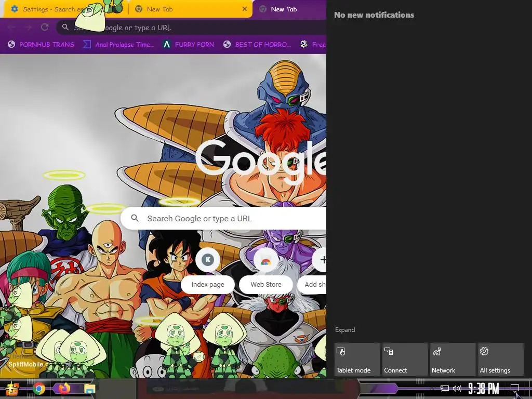Click the Search Google or type a URL box
The image size is (532, 399).
point(223,218)
